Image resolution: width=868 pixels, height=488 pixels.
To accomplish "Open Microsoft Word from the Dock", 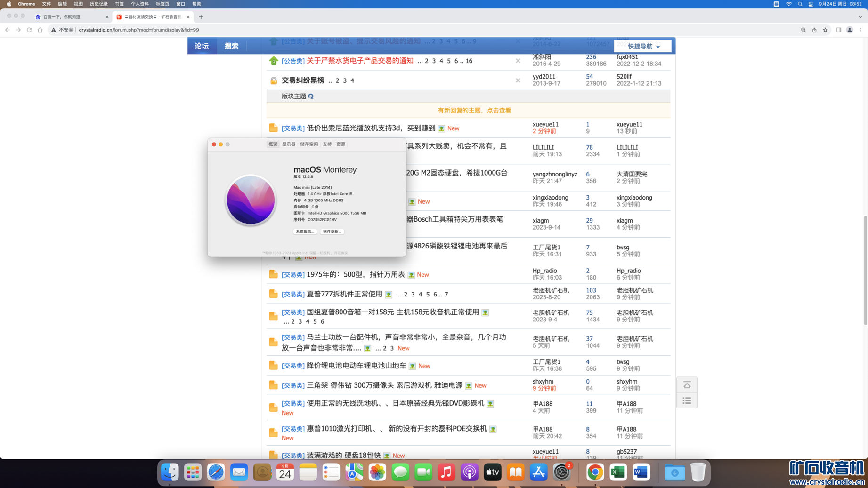I will [x=641, y=472].
